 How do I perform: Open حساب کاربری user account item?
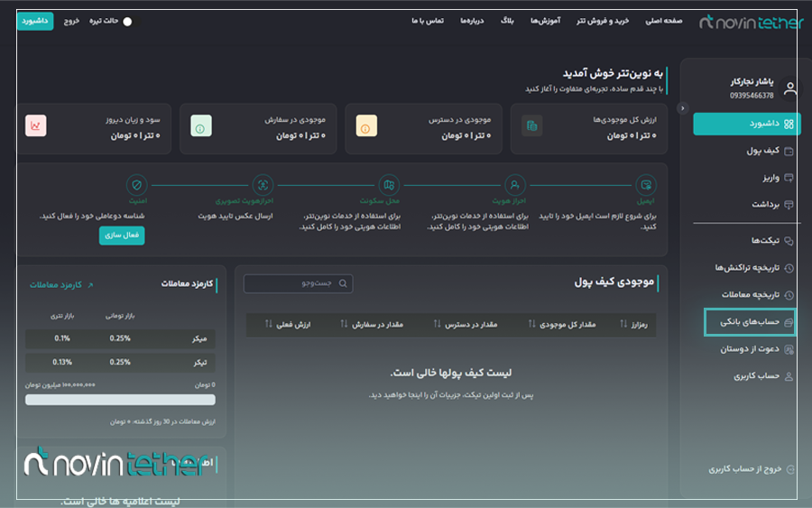point(762,376)
